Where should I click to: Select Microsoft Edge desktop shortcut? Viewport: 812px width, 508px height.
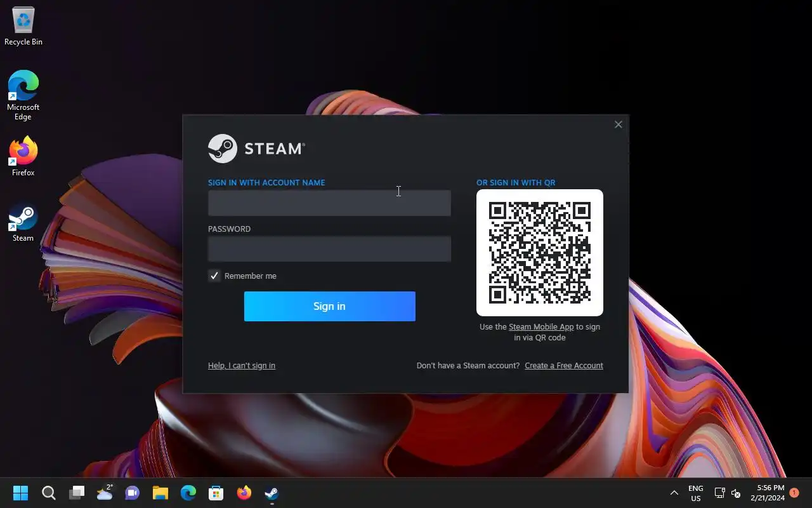pos(23,95)
